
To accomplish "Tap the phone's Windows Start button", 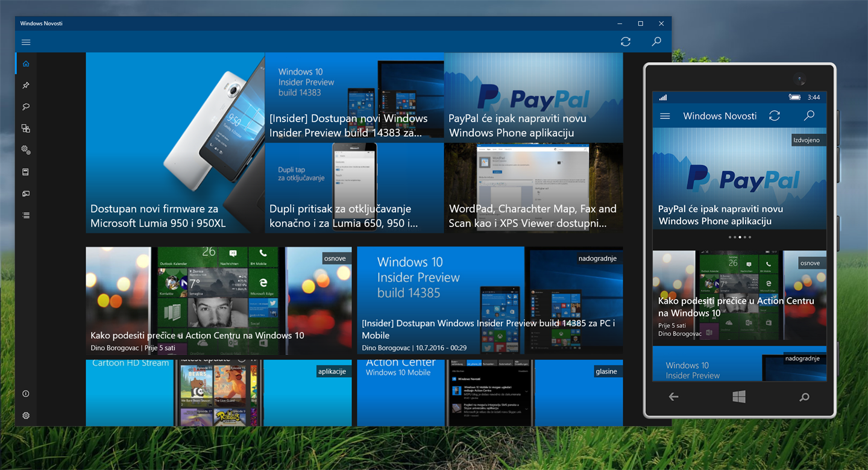I will click(x=739, y=396).
